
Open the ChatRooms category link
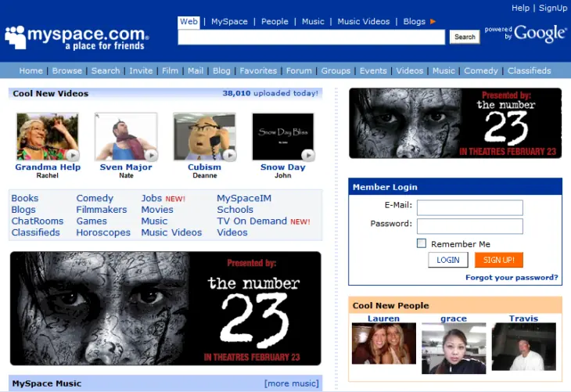pos(37,221)
